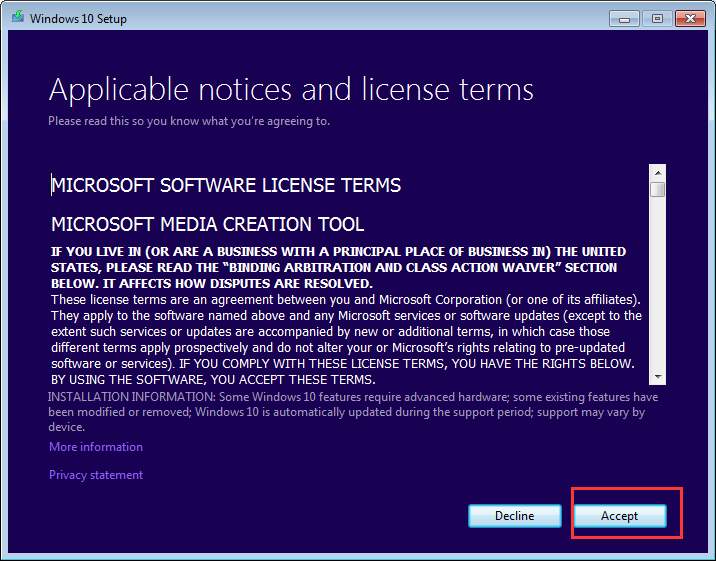Screen dimensions: 716x561
Task: Click the Applicable notices and license terms heading
Action: click(x=291, y=90)
